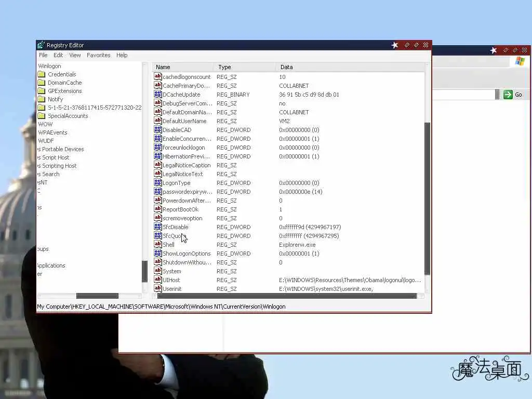This screenshot has height=399, width=532.
Task: Open the Favorites menu
Action: 98,55
